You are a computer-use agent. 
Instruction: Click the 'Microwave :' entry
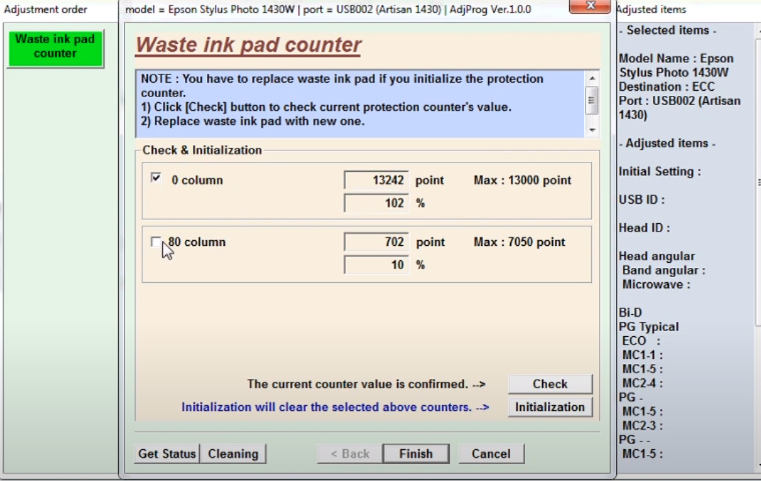656,284
